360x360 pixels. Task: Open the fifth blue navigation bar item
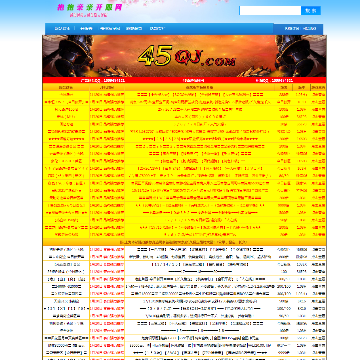(157, 29)
